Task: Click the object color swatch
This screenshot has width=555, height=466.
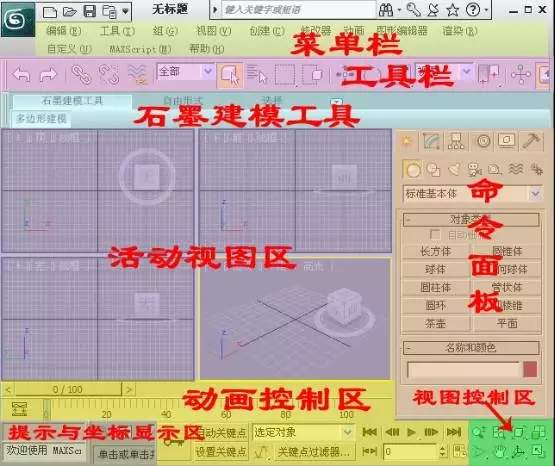Action: [x=530, y=369]
